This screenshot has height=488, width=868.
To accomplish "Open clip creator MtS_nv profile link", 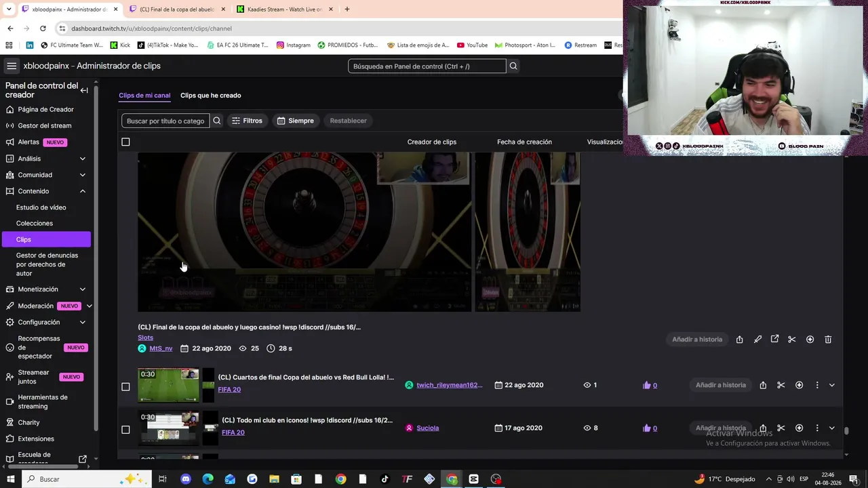I will tap(161, 348).
